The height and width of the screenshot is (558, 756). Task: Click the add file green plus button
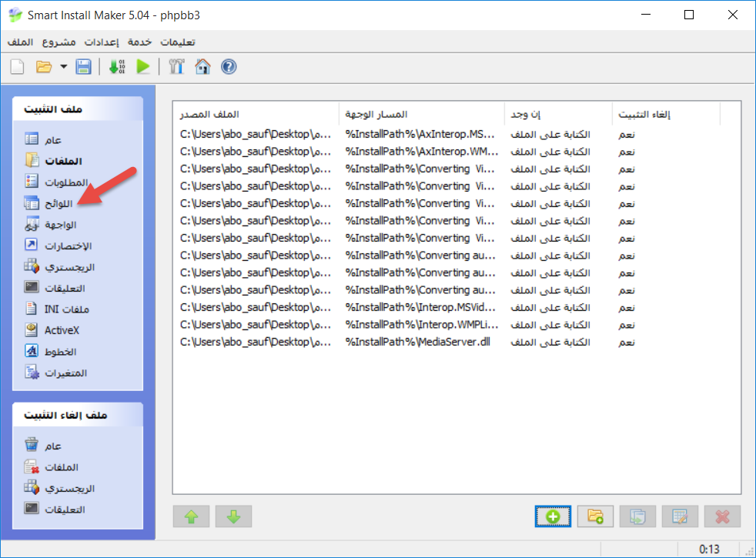(553, 516)
